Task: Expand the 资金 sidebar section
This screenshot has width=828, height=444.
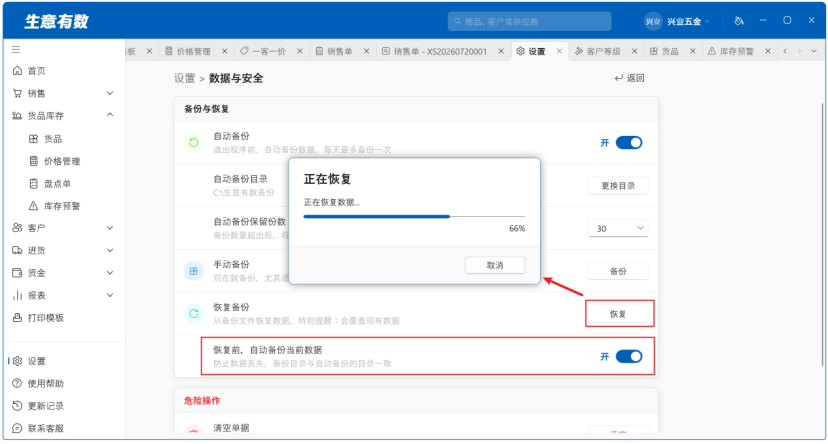Action: coord(110,273)
